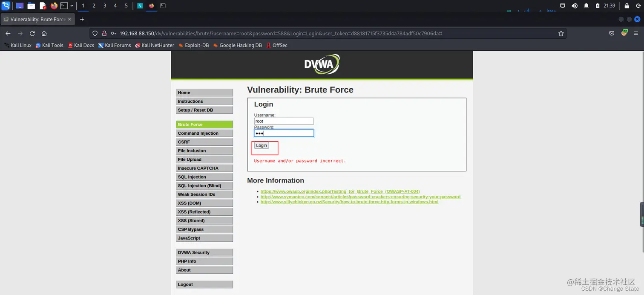Click the Username input field

click(x=284, y=121)
